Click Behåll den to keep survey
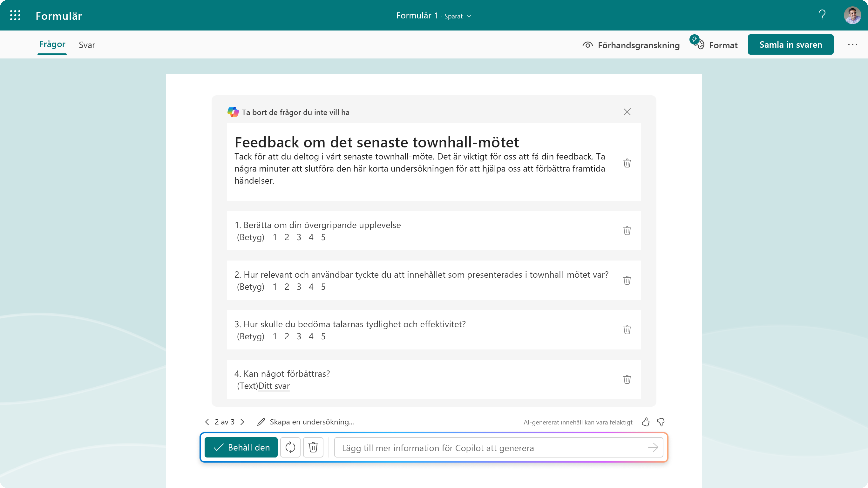The height and width of the screenshot is (488, 868). [x=241, y=447]
